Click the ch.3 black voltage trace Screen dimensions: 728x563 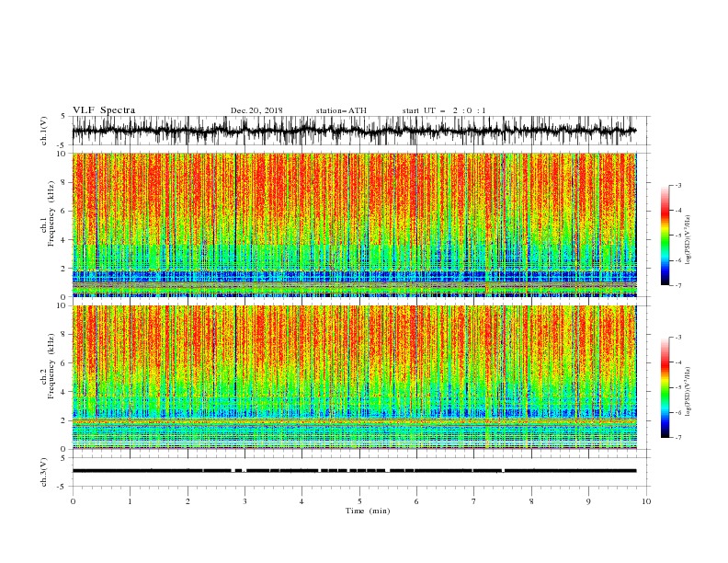coord(354,471)
